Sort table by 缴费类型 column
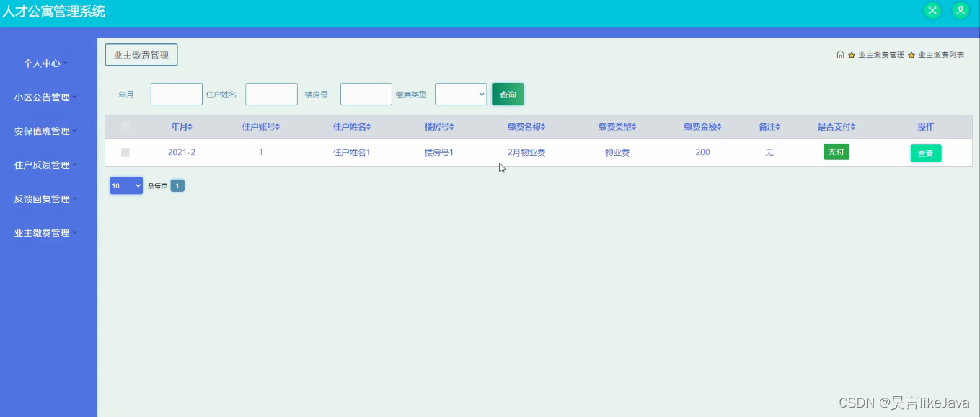Viewport: 980px width, 417px height. [617, 126]
